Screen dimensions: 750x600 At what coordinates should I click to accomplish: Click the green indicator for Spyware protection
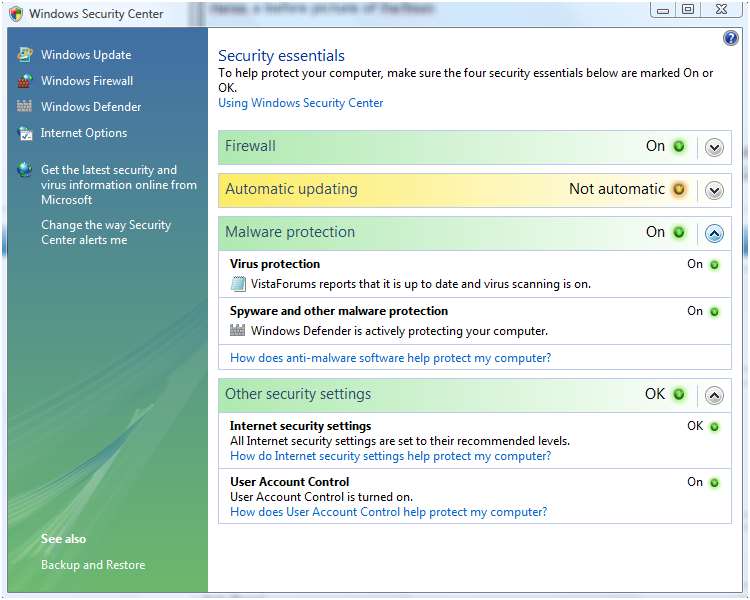[x=714, y=312]
